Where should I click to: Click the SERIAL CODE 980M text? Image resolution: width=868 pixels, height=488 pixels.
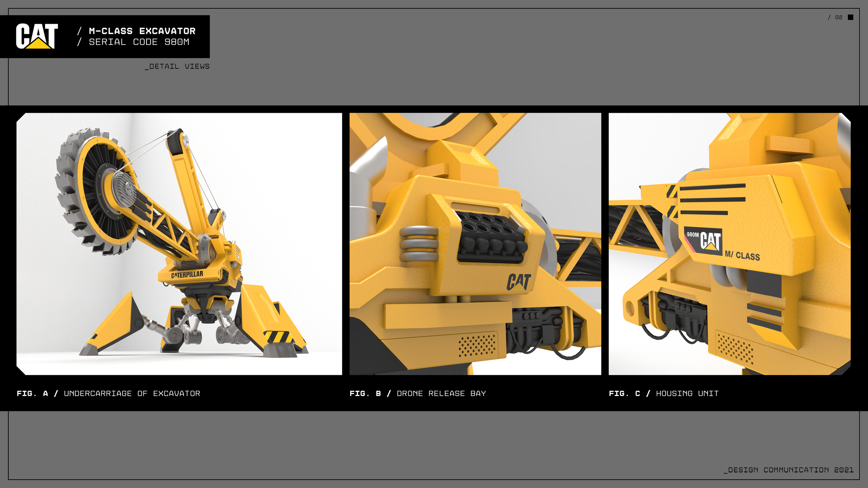tap(139, 42)
